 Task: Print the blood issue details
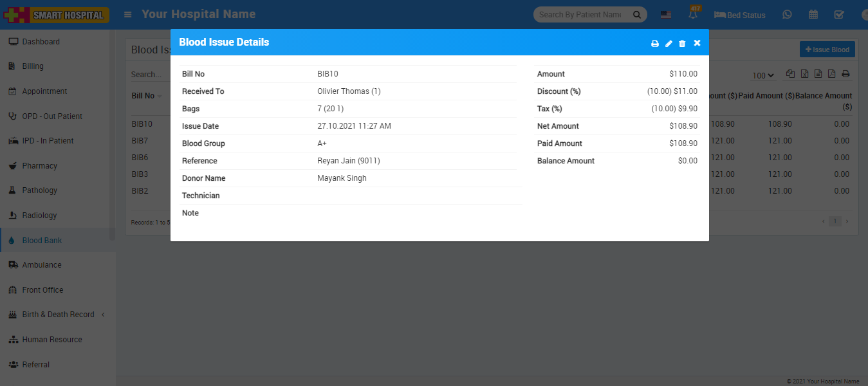[x=655, y=44]
